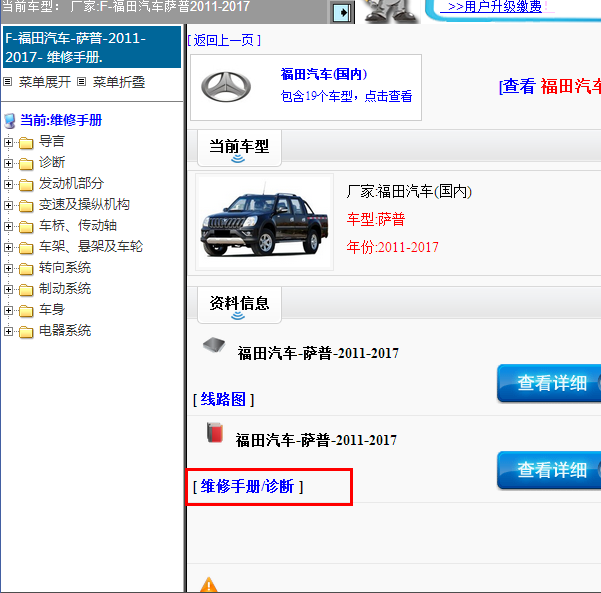Select 车架、悬架及车轮 in the manual tree

(91, 246)
